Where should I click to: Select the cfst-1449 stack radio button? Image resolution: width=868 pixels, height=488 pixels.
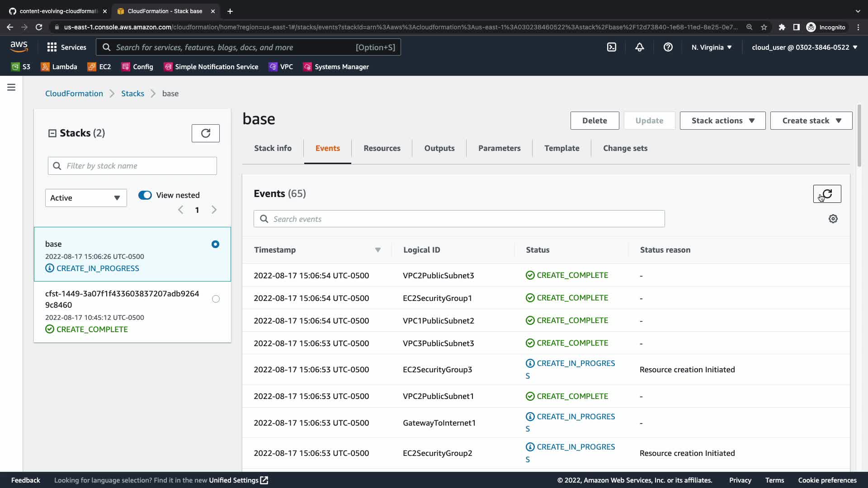[216, 299]
